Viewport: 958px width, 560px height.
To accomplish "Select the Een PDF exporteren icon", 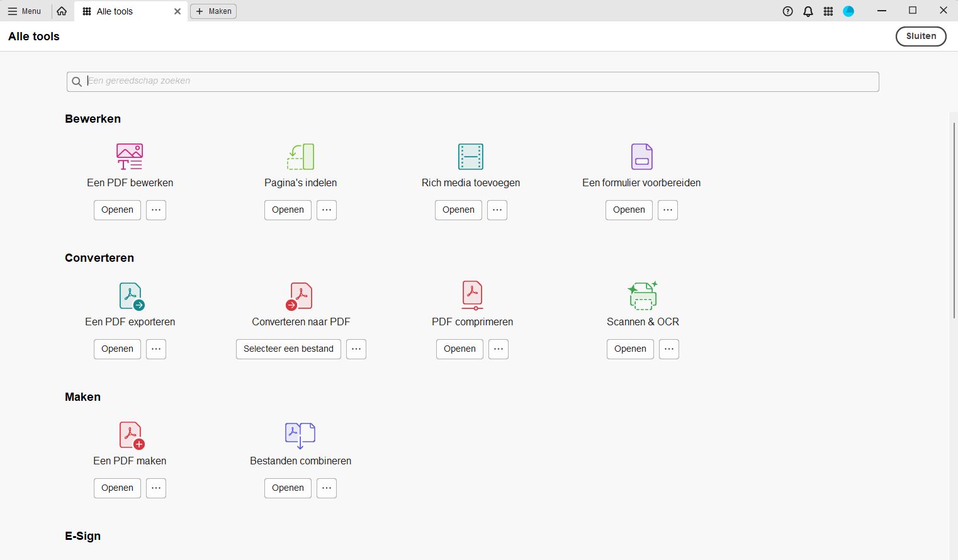I will click(130, 296).
